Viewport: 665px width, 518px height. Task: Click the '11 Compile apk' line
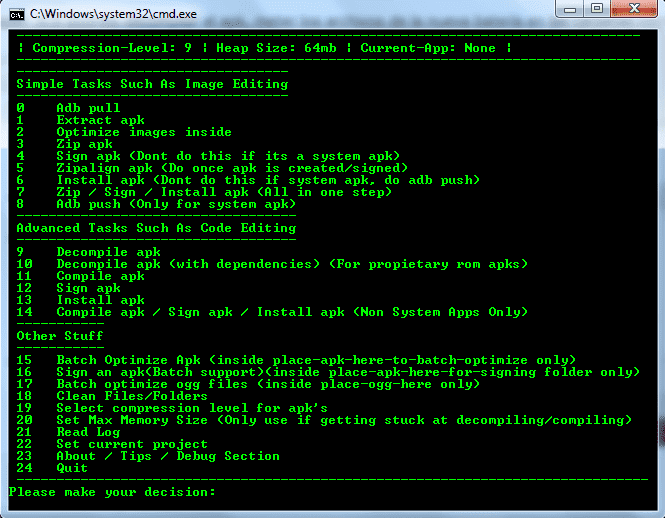81,276
